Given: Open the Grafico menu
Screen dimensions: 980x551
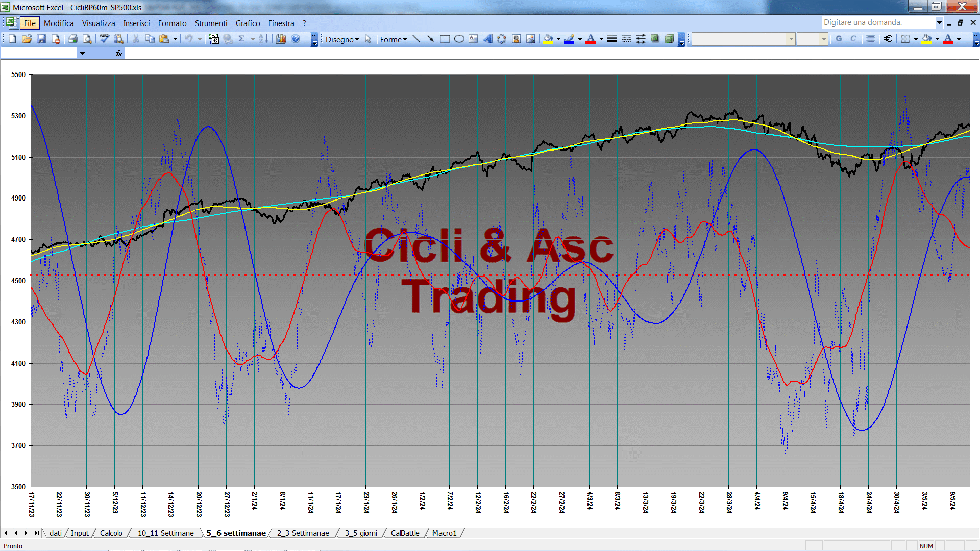Looking at the screenshot, I should pyautogui.click(x=248, y=23).
